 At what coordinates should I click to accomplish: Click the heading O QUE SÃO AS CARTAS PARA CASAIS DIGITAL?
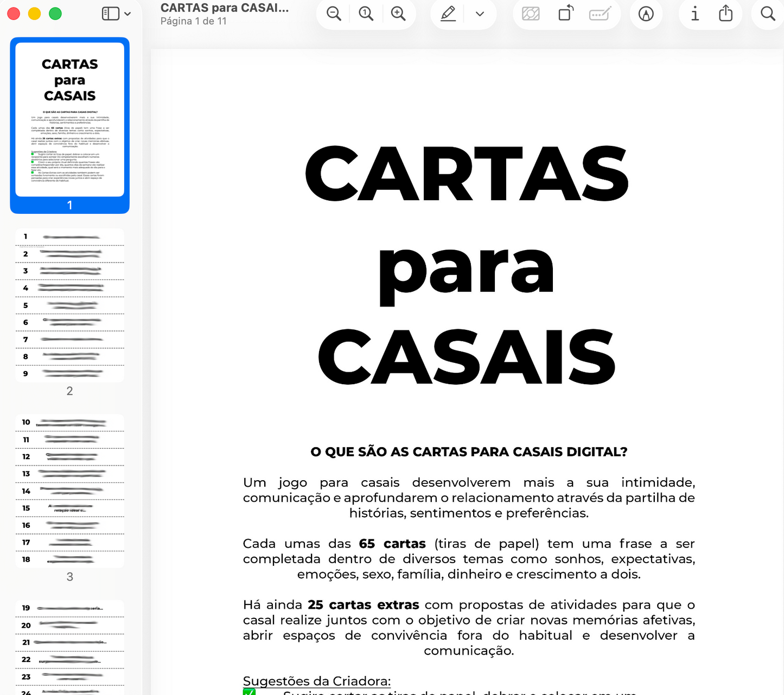(x=469, y=452)
